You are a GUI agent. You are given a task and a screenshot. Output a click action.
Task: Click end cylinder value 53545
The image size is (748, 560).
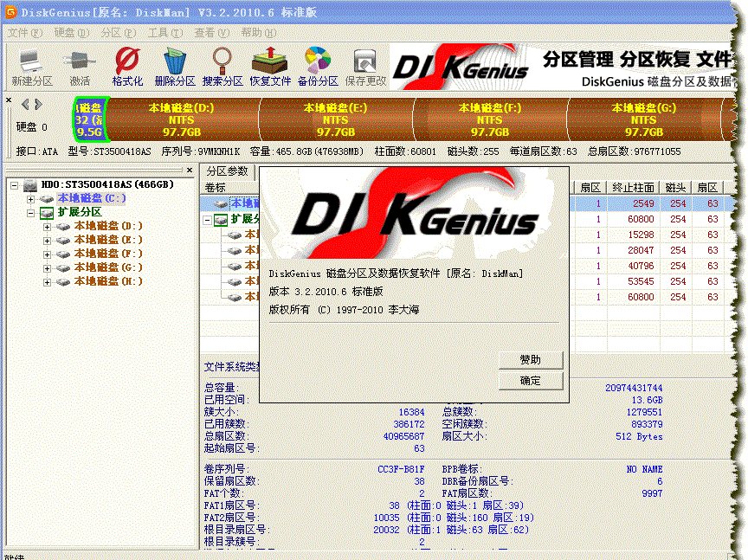641,281
